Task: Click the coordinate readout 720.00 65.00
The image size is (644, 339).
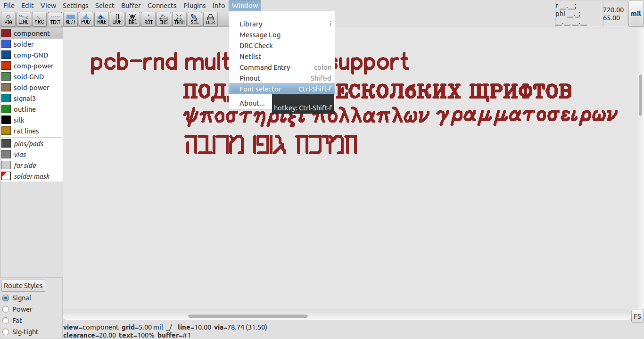Action: (x=613, y=14)
